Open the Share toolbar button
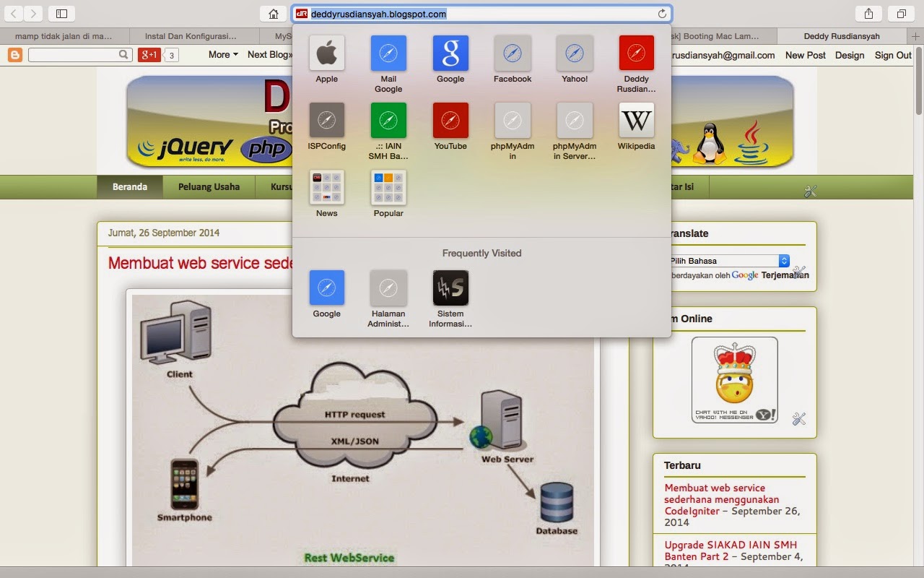Screen dimensions: 924x578 pos(868,14)
